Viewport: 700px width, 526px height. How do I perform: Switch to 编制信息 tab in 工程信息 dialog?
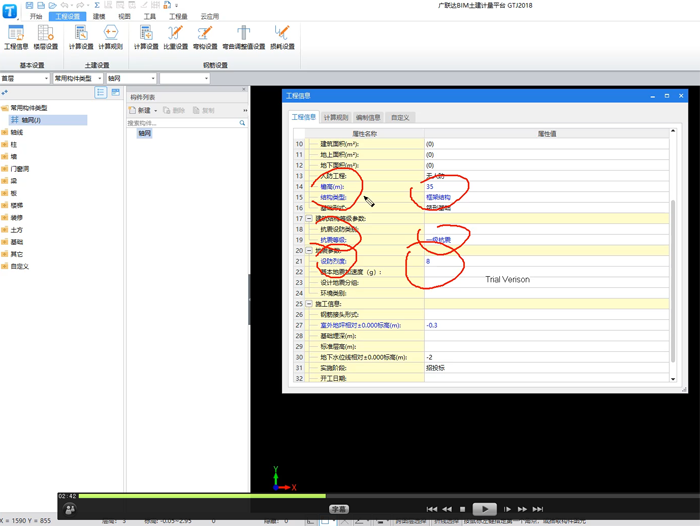(x=368, y=117)
